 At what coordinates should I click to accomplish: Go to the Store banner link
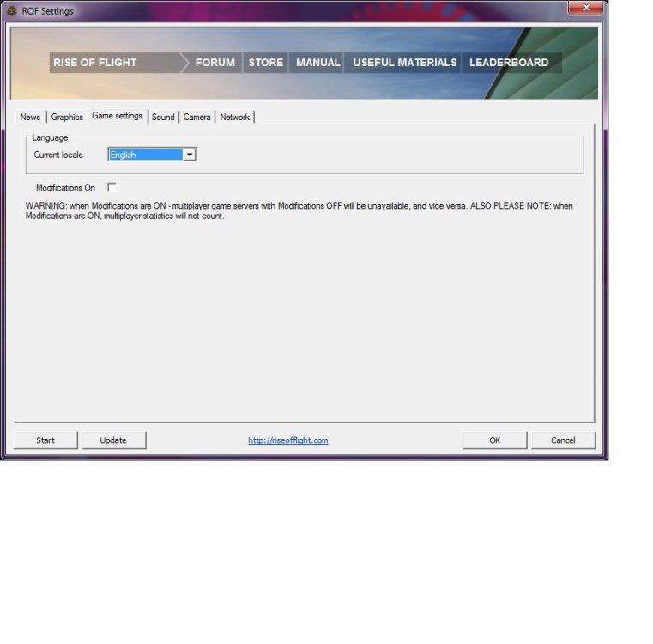click(x=266, y=63)
